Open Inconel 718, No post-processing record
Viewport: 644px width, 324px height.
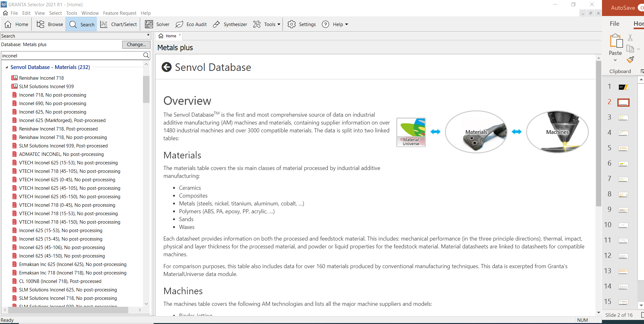(53, 95)
